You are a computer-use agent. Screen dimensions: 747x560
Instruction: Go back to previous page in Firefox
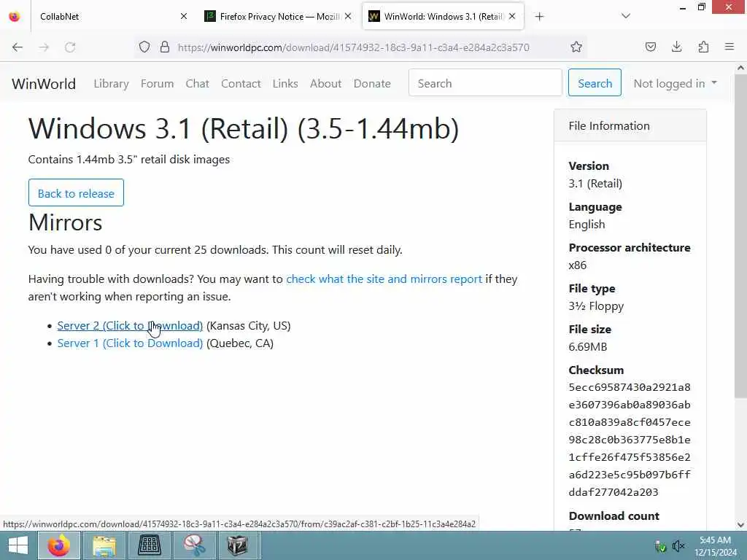tap(18, 47)
